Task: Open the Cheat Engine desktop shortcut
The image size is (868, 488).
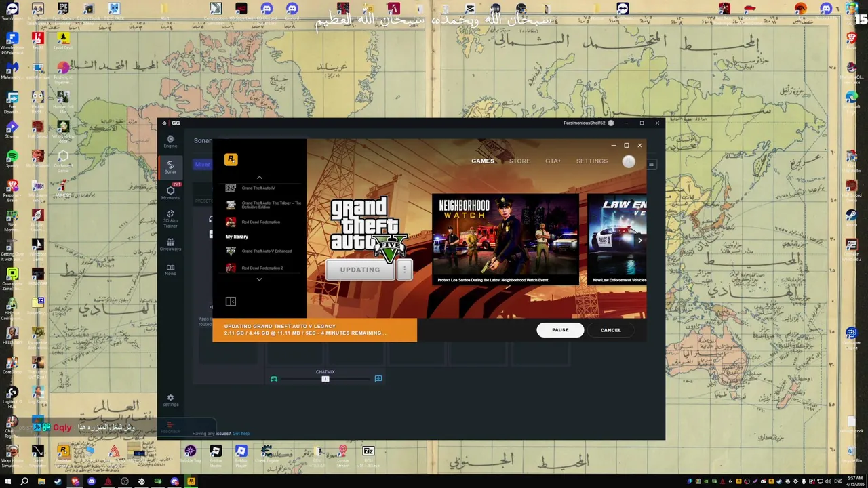Action: click(x=267, y=454)
